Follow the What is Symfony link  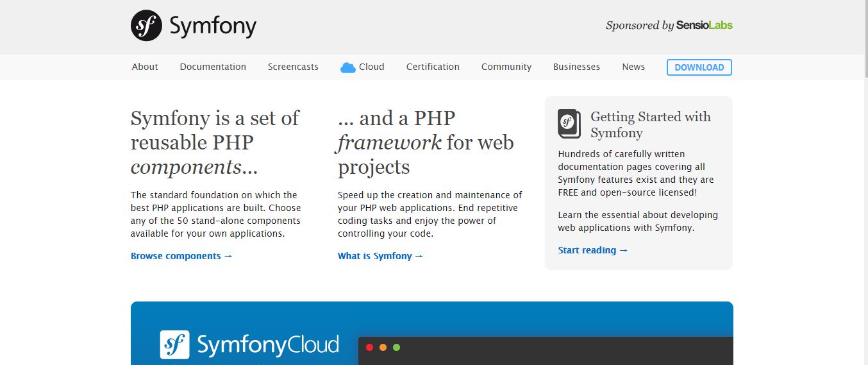click(381, 256)
